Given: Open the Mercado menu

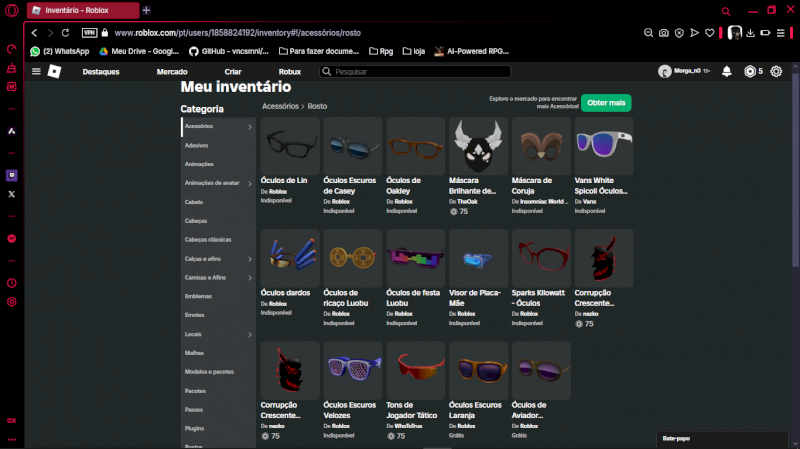Looking at the screenshot, I should pyautogui.click(x=172, y=72).
